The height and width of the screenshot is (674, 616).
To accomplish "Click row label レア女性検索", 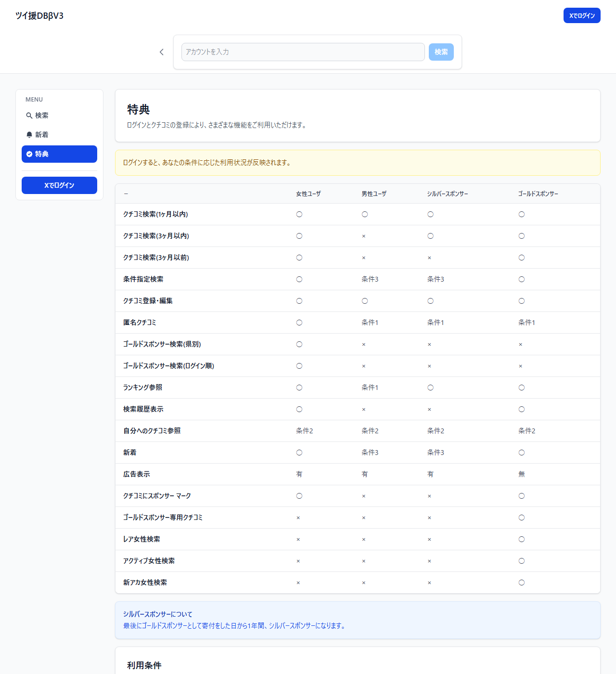I will [141, 539].
